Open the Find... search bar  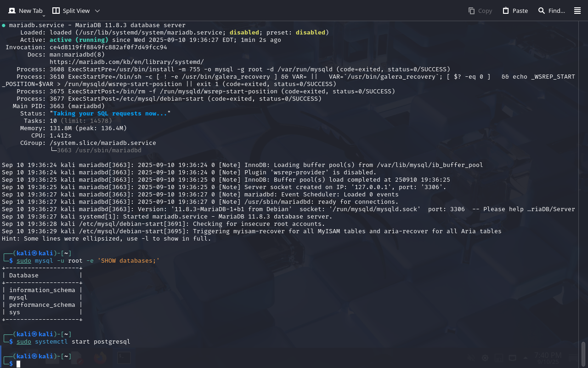pos(551,11)
